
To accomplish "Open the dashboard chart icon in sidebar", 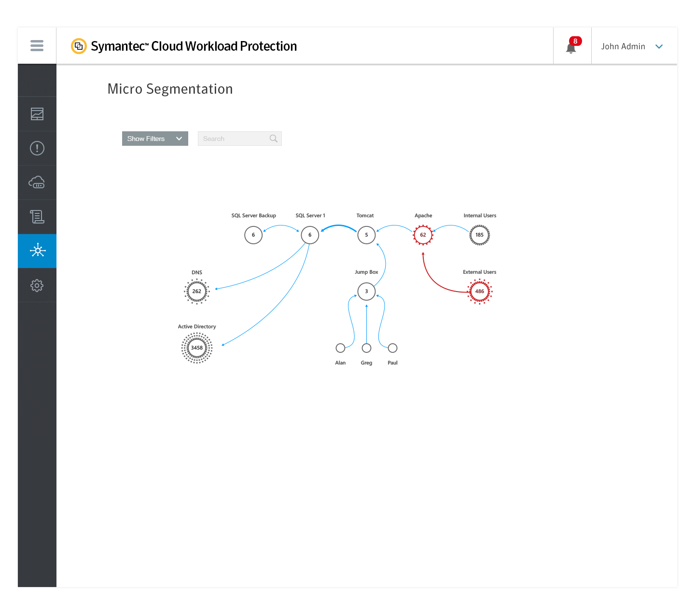I will [x=37, y=114].
